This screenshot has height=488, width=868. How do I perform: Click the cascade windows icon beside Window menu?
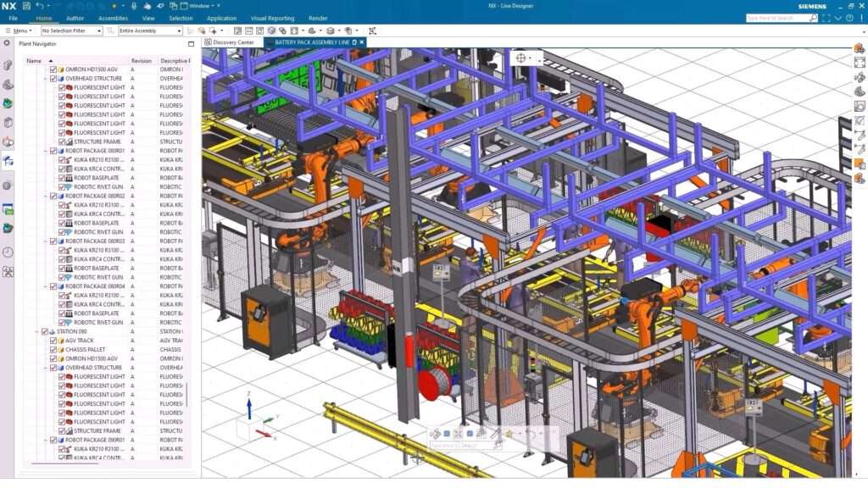click(183, 6)
